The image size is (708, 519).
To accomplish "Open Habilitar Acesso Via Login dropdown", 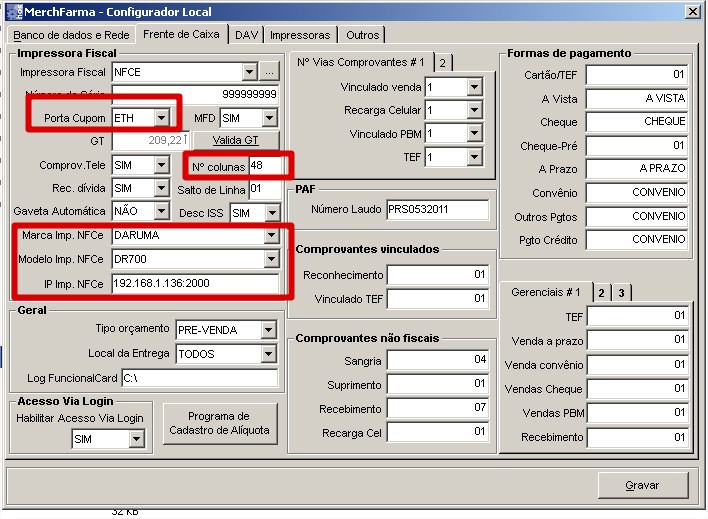I will (136, 439).
